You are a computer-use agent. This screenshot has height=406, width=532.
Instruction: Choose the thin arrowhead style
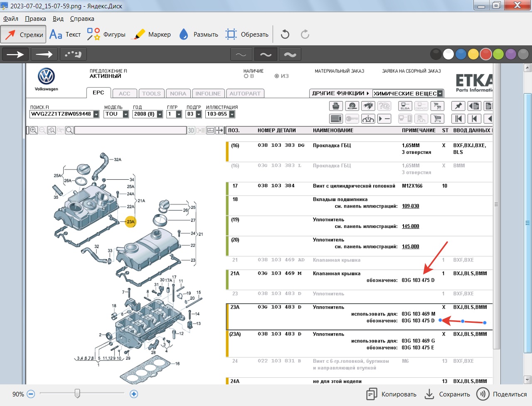coord(44,54)
